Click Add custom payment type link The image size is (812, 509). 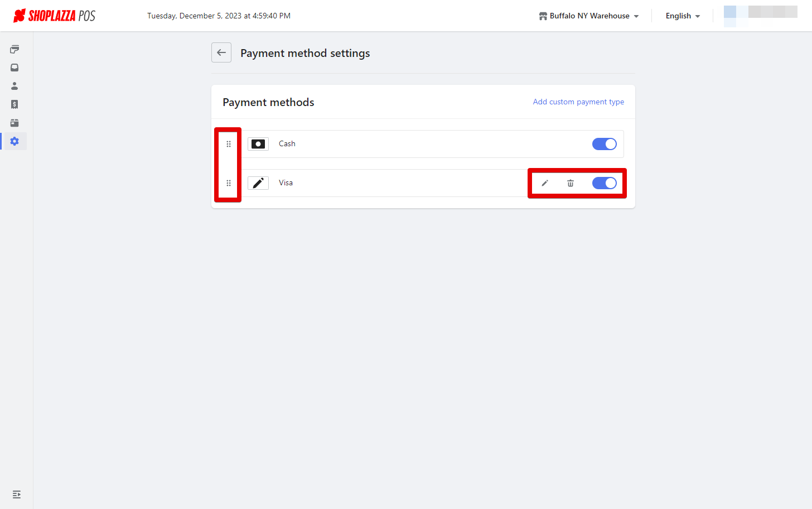pos(578,102)
